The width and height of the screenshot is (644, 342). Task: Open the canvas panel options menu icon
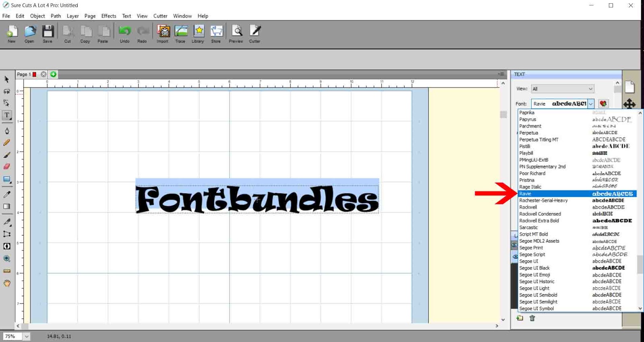coord(501,74)
